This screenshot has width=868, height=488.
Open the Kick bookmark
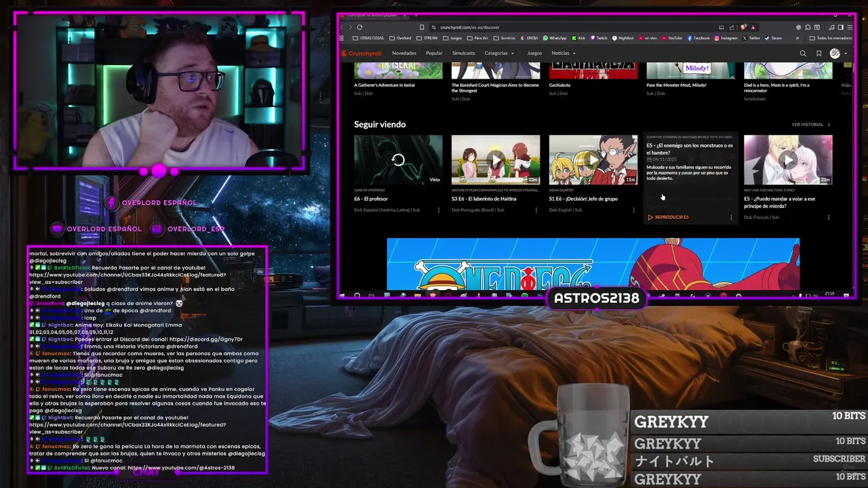579,38
